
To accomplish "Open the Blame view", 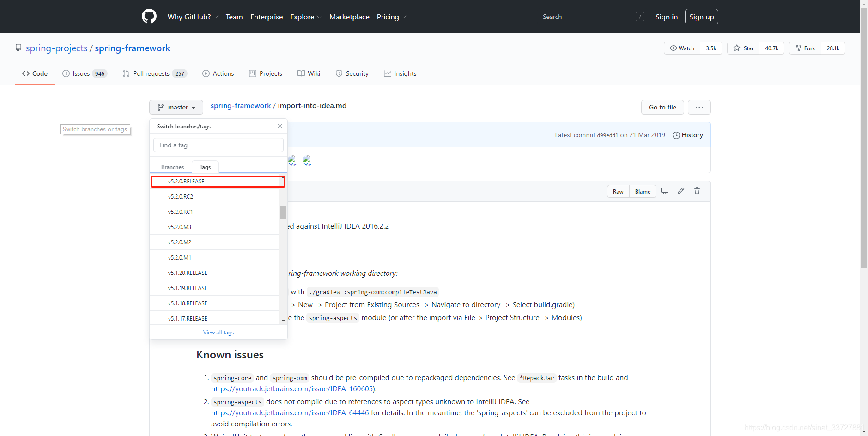I will pos(643,191).
